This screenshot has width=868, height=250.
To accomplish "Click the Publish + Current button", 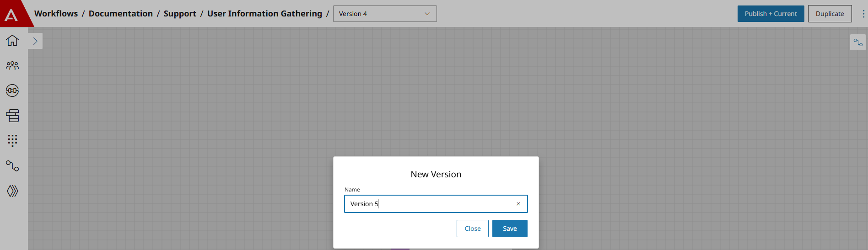I will tap(771, 14).
